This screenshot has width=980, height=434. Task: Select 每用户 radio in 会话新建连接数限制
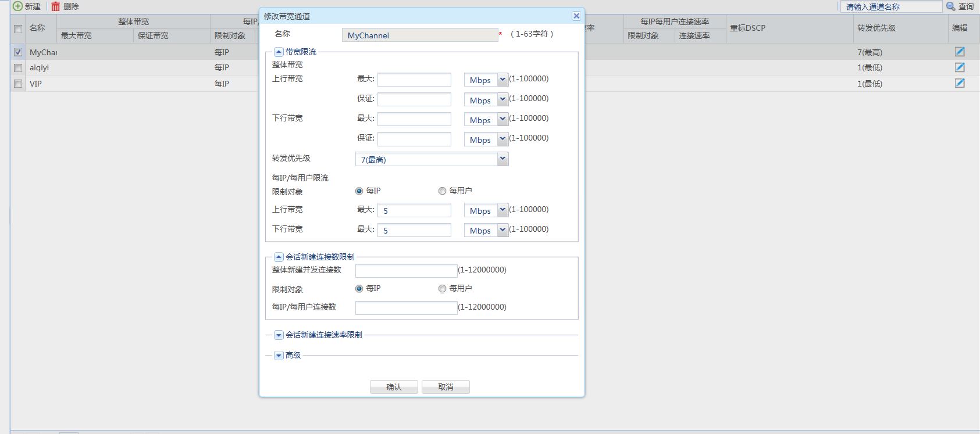[x=442, y=289]
